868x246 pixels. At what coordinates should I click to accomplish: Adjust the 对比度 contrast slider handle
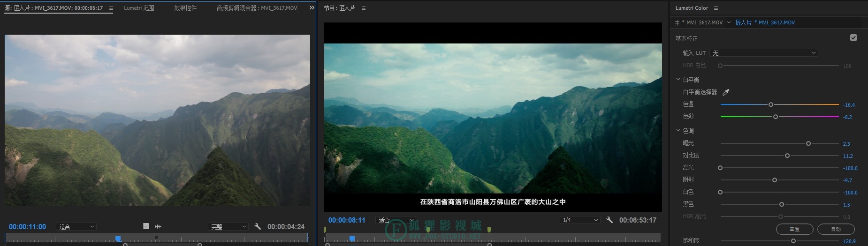pyautogui.click(x=787, y=156)
